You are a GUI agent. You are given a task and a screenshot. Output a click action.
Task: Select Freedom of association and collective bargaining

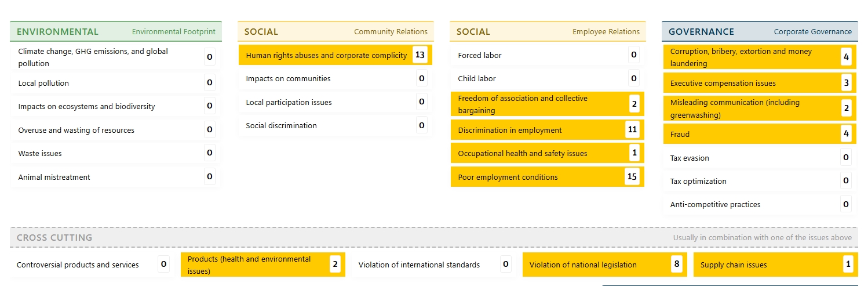tap(548, 104)
